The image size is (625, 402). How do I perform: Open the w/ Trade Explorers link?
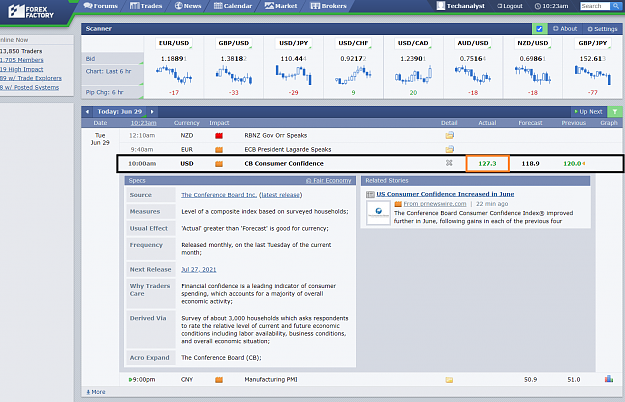(x=31, y=78)
